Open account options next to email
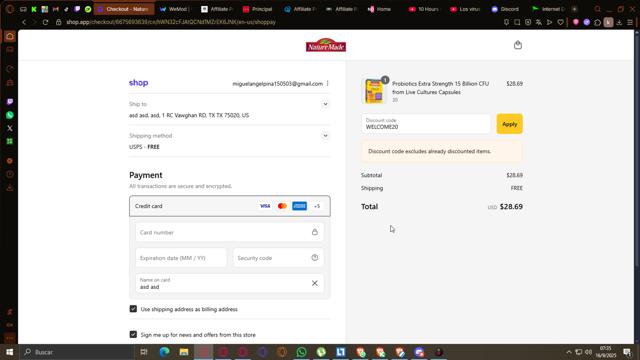The width and height of the screenshot is (640, 360). coord(327,83)
